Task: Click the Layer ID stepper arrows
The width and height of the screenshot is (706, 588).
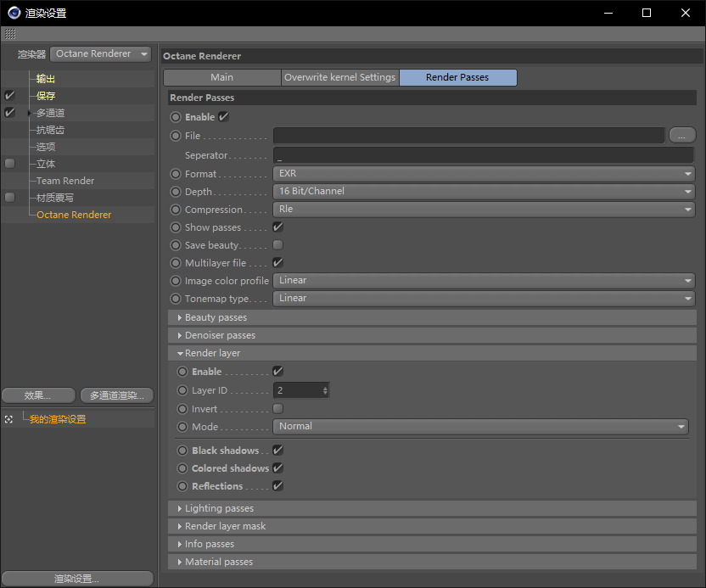Action: click(325, 390)
